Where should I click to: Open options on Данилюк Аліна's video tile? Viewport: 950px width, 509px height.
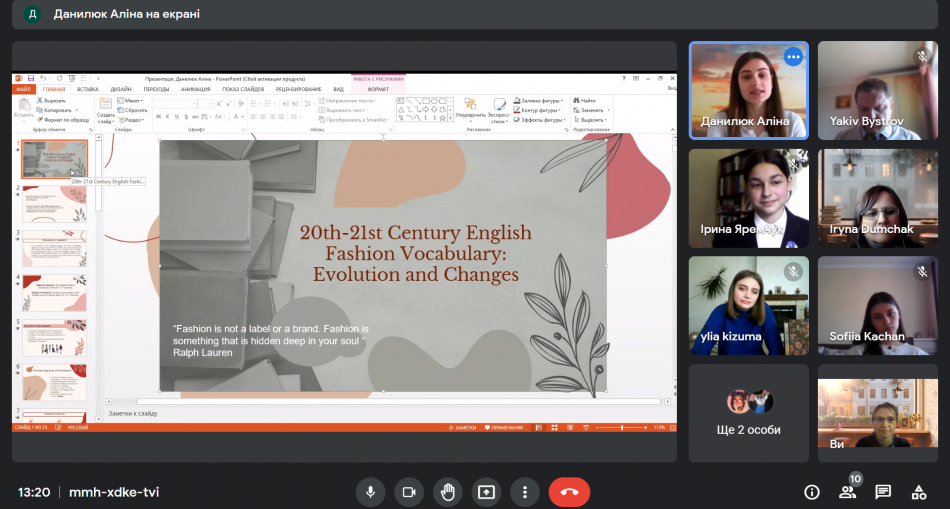[x=793, y=57]
